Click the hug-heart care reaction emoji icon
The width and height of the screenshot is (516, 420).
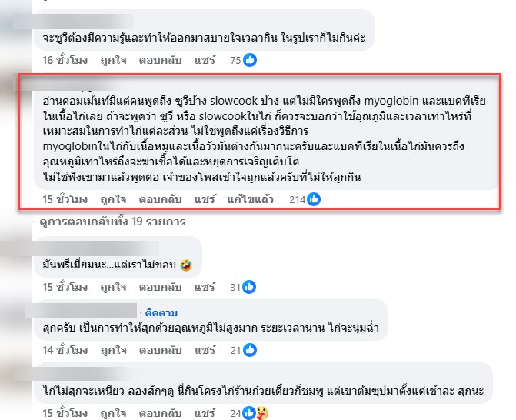coord(262,413)
